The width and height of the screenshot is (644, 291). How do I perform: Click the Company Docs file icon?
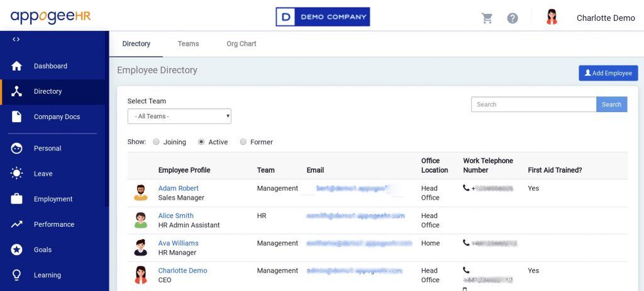[17, 117]
